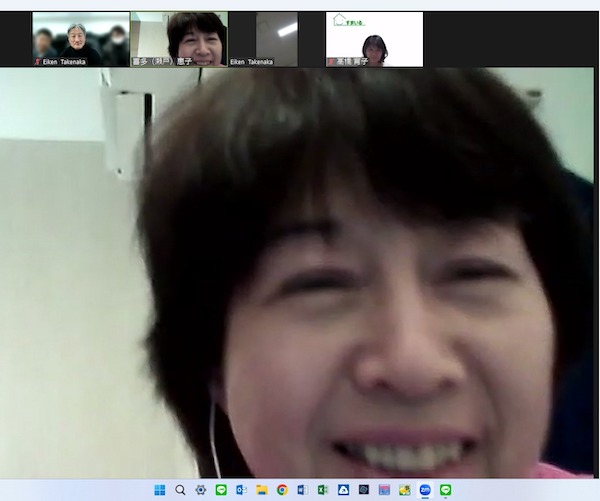Launch Outlook from the taskbar
Screen dimensions: 600x501
241,490
